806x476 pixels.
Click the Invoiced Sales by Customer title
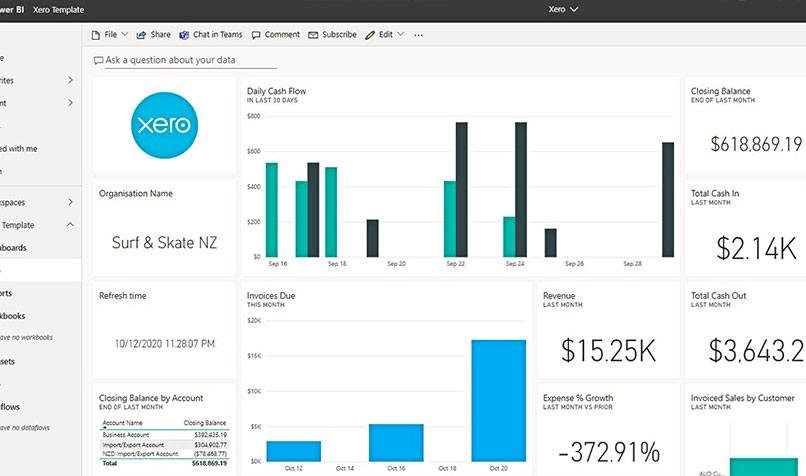pos(742,398)
